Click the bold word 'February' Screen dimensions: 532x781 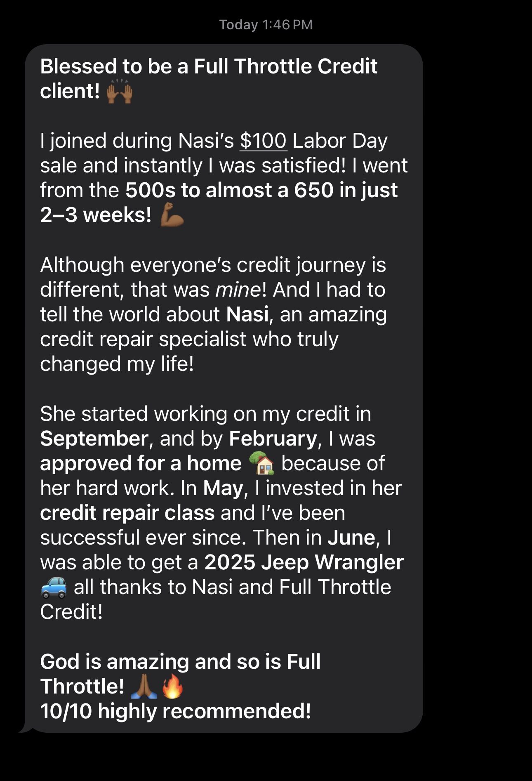pos(273,439)
